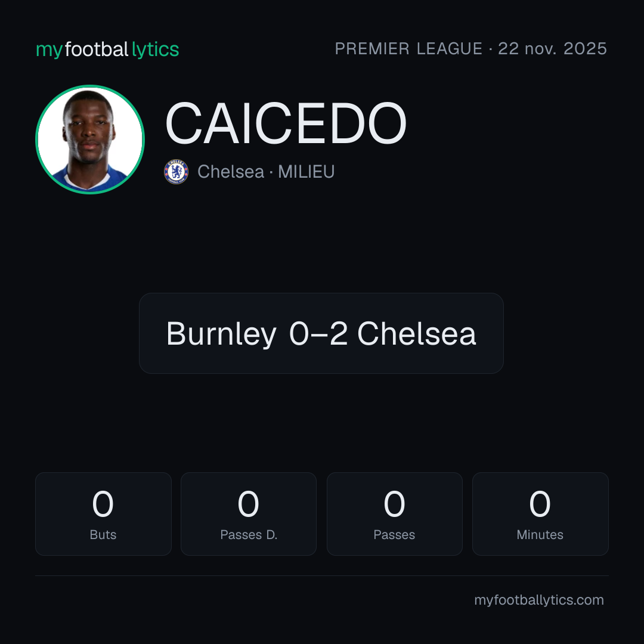Image resolution: width=644 pixels, height=644 pixels.
Task: Click the PREMIER LEAGUE date label
Action: point(470,48)
